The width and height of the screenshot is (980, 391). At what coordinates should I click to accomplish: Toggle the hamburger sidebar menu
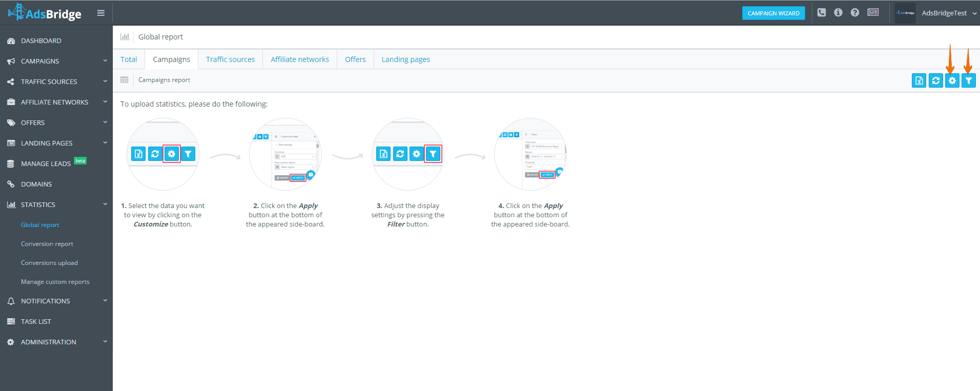coord(101,13)
